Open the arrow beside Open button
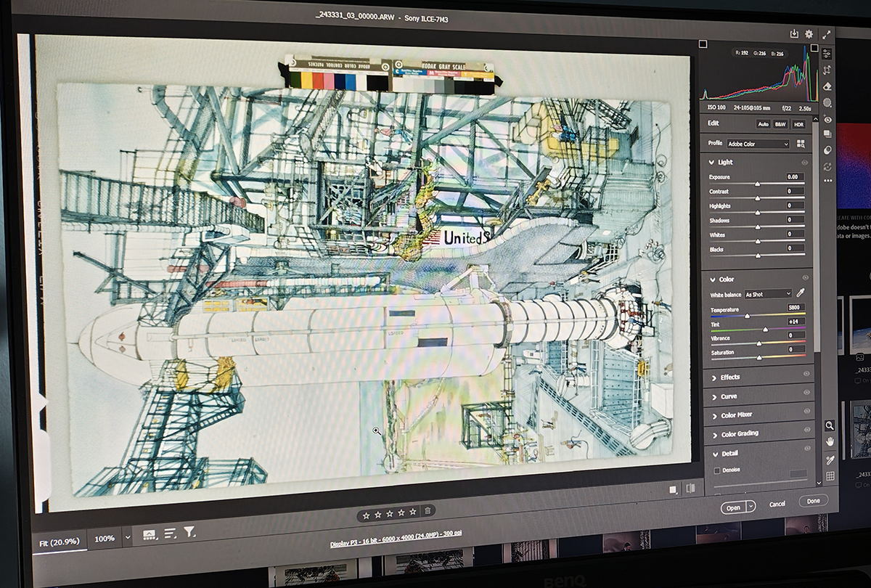This screenshot has width=871, height=588. point(751,507)
